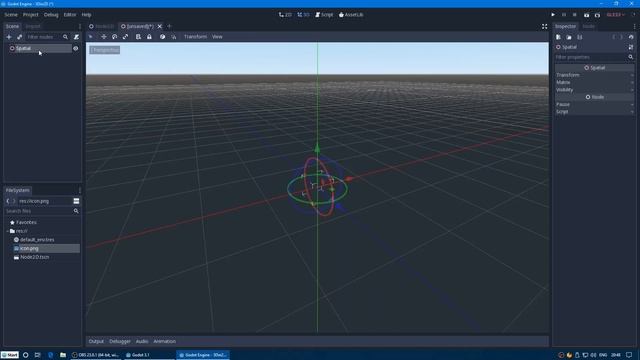Select Favorites in FileSystem tree
The height and width of the screenshot is (360, 640).
click(x=27, y=222)
